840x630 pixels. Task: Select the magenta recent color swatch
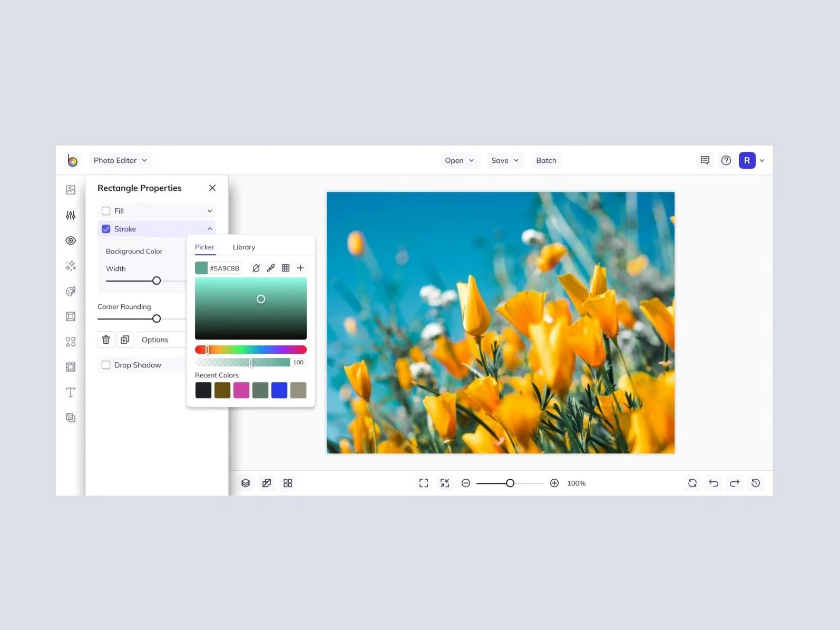(x=241, y=390)
